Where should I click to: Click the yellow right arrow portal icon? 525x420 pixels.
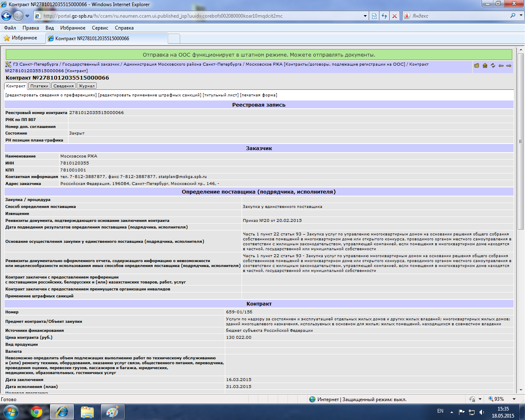509,66
